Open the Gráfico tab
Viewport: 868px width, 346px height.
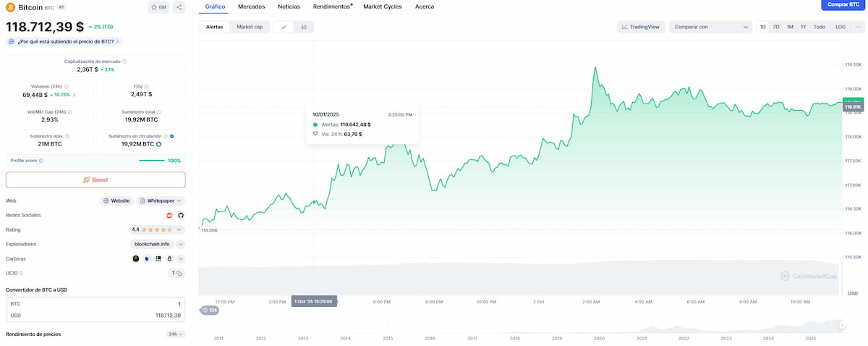click(x=215, y=7)
